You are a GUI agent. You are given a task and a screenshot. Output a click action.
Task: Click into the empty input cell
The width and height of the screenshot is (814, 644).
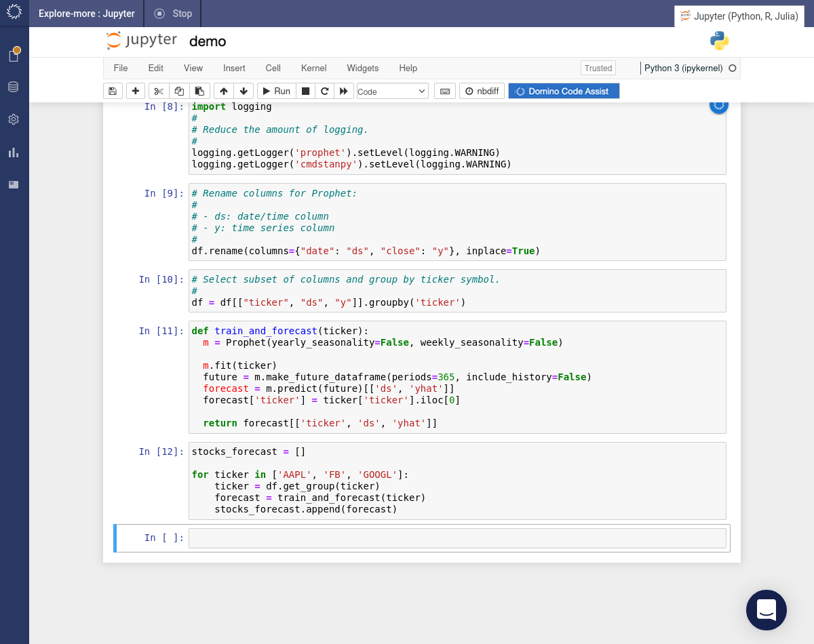point(457,538)
